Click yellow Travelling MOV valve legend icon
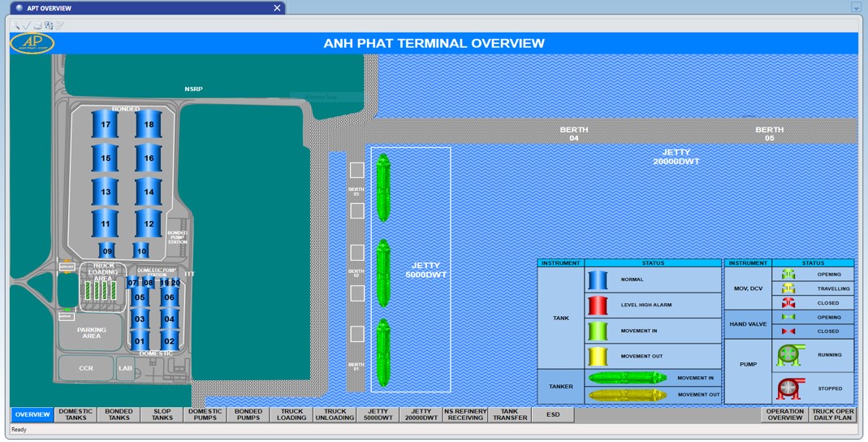The height and width of the screenshot is (442, 868). [789, 288]
